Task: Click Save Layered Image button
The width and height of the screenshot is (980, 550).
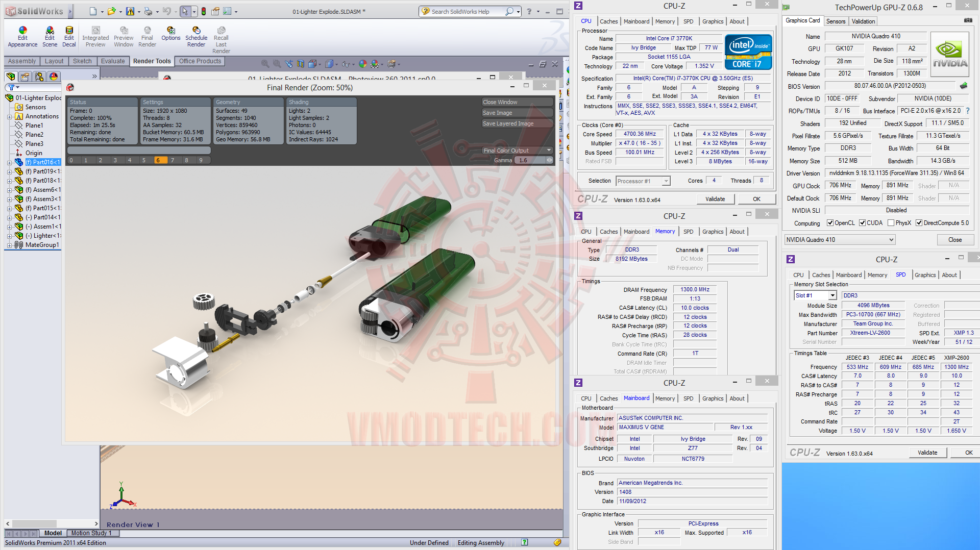Action: pyautogui.click(x=517, y=123)
